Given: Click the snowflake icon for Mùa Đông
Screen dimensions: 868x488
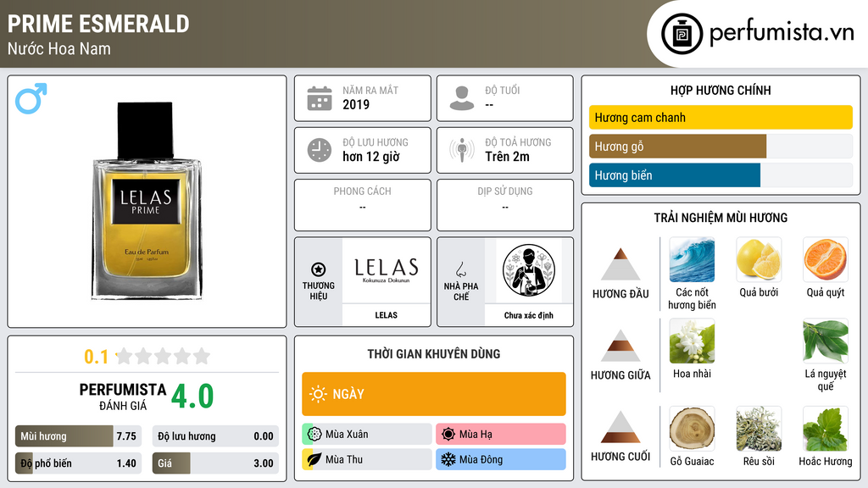Looking at the screenshot, I should pos(448,459).
